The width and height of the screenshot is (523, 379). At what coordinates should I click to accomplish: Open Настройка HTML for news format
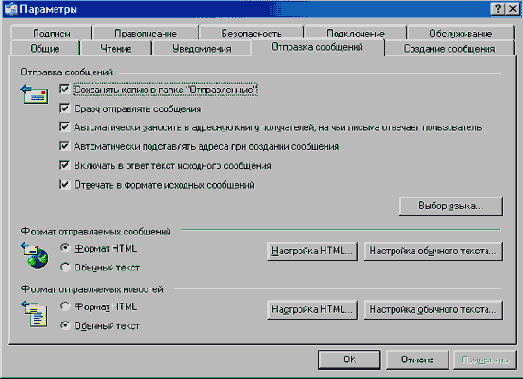point(312,310)
